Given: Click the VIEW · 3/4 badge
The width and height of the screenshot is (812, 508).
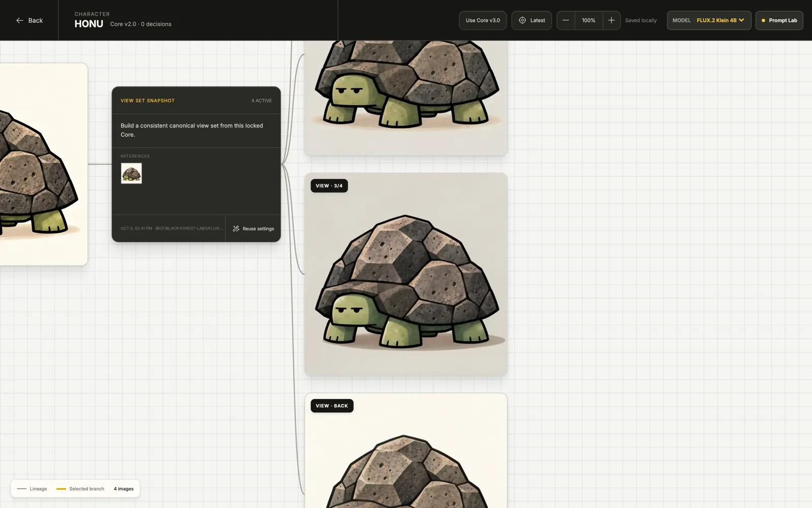Looking at the screenshot, I should [x=329, y=186].
